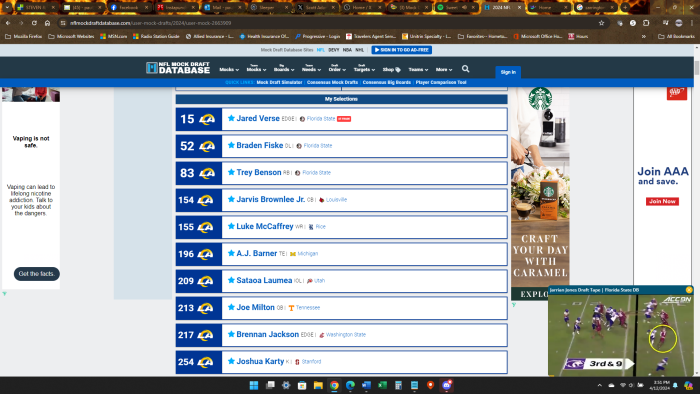
Task: Click the star beside Joe Milton
Action: point(231,307)
